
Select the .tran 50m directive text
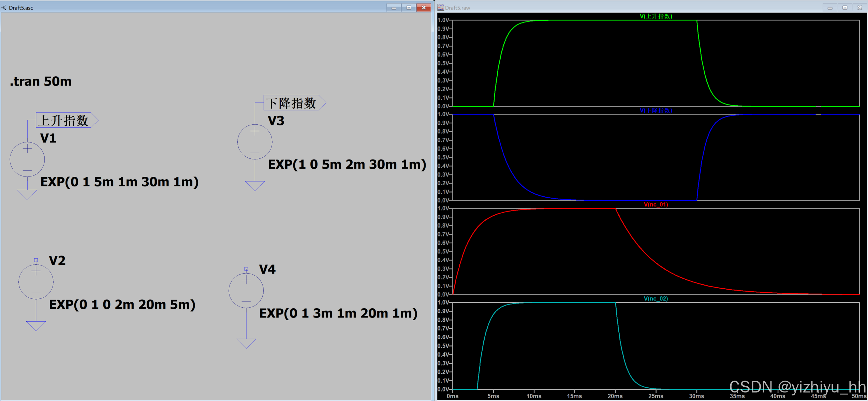pyautogui.click(x=41, y=81)
